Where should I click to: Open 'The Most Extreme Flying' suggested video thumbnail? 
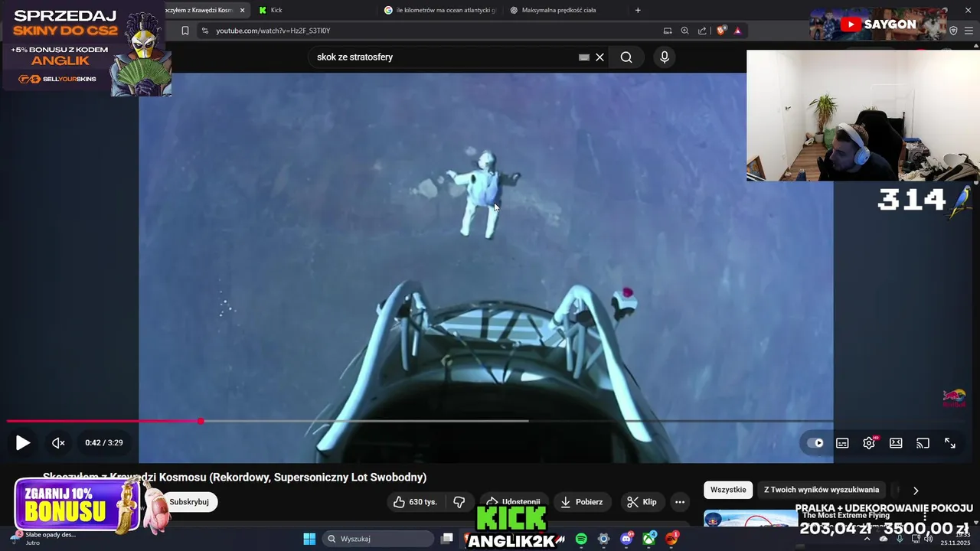pyautogui.click(x=750, y=519)
